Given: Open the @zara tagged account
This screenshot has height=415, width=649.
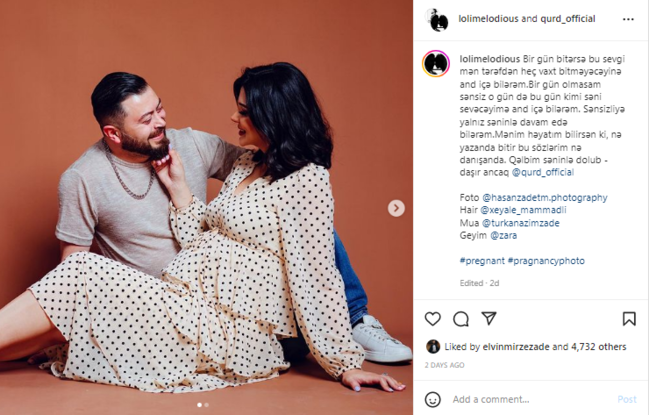Looking at the screenshot, I should click(x=503, y=235).
